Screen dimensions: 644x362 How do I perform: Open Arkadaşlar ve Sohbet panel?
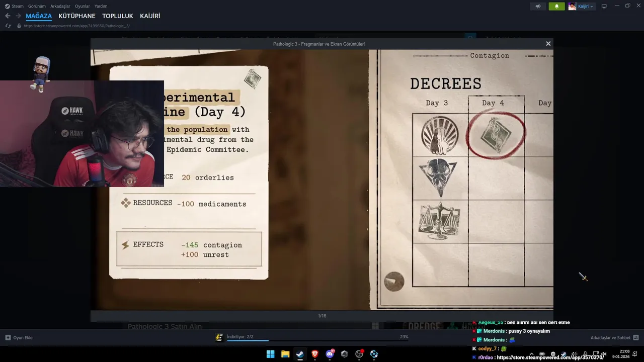click(x=614, y=337)
